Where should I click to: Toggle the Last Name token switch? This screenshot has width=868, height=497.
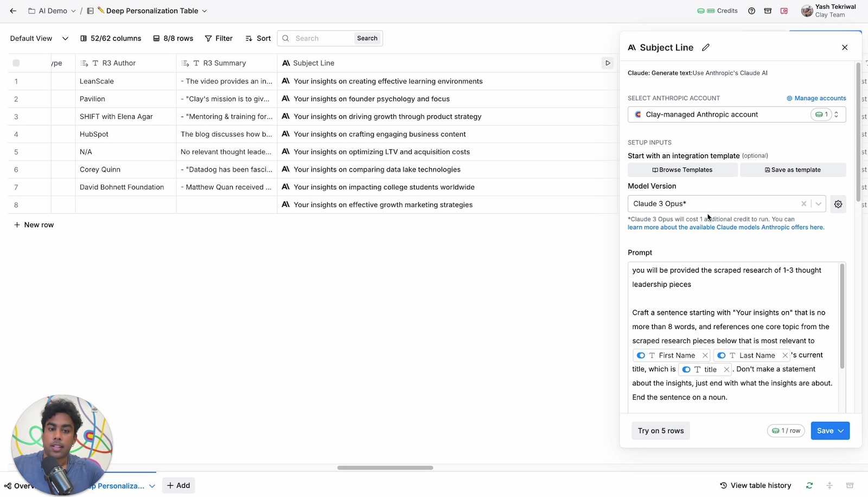tap(722, 356)
